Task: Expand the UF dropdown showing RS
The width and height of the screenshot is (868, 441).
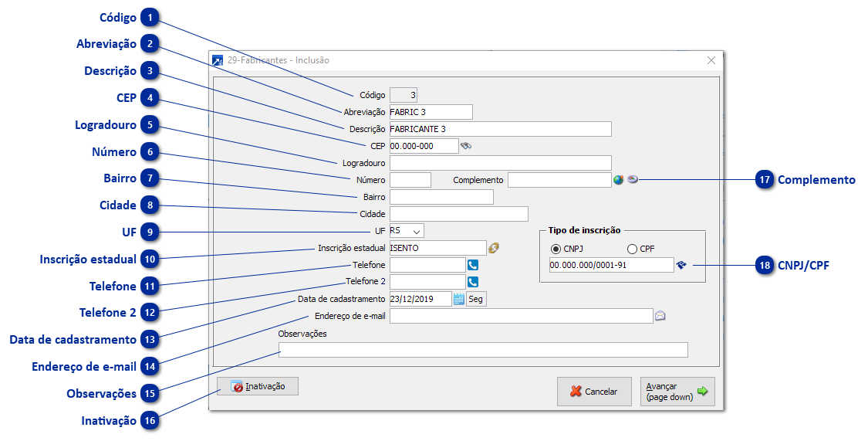Action: 417,230
